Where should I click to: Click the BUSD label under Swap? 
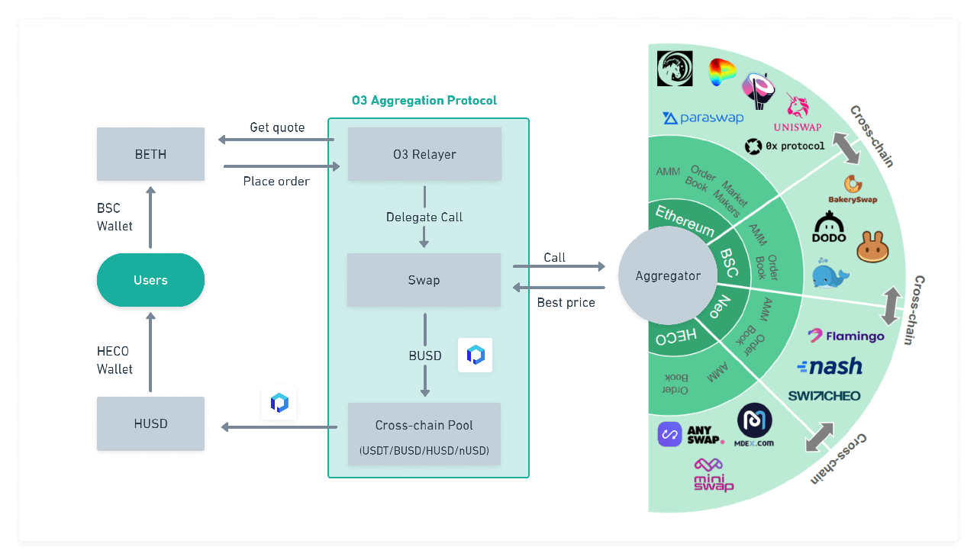(425, 356)
